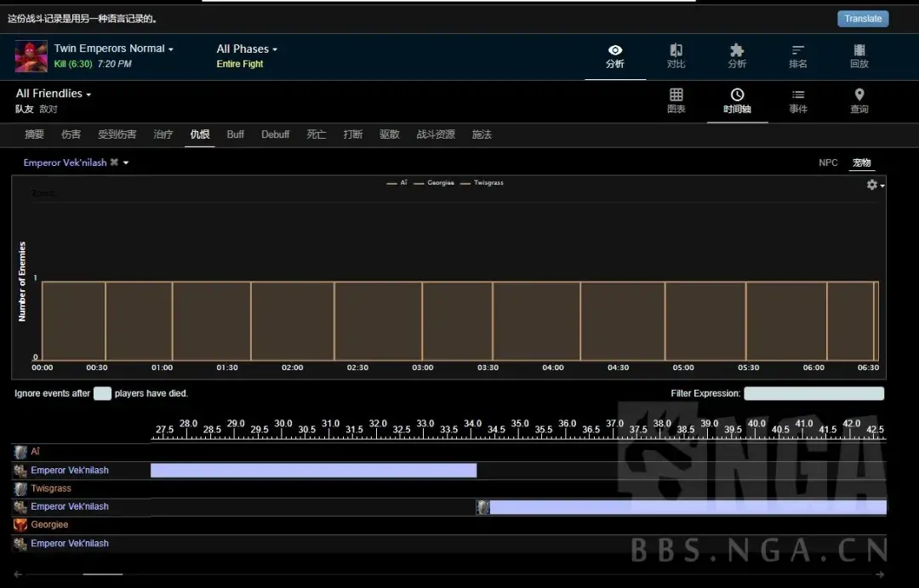Toggle the 宠物 pets option

[x=862, y=163]
